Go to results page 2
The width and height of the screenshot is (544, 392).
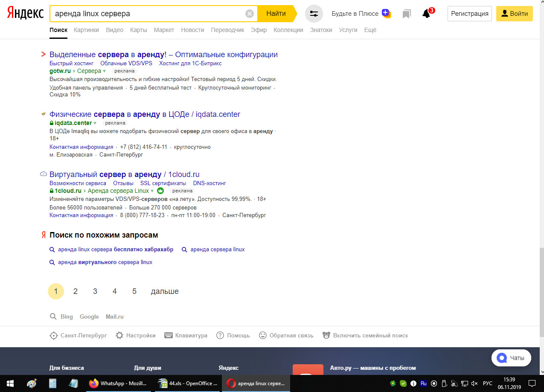(76, 291)
